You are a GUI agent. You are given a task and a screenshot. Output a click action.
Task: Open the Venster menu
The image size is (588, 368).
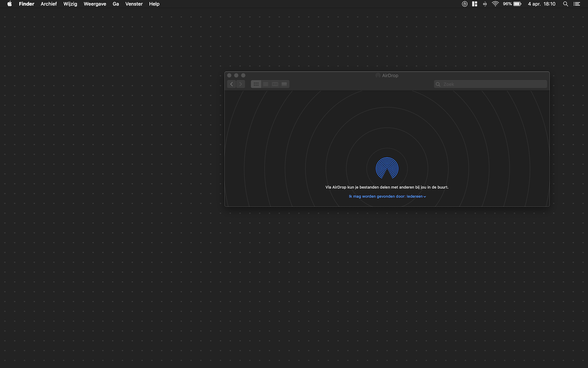pos(134,4)
